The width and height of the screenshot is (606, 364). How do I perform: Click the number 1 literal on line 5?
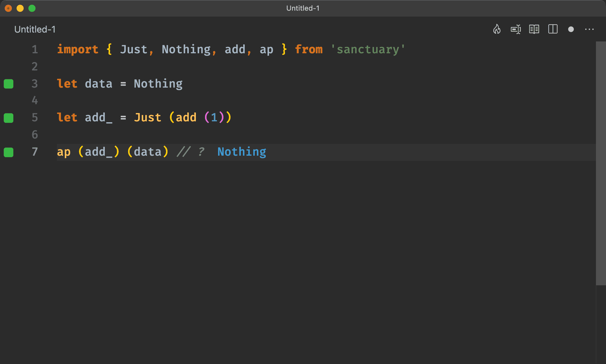pyautogui.click(x=214, y=117)
